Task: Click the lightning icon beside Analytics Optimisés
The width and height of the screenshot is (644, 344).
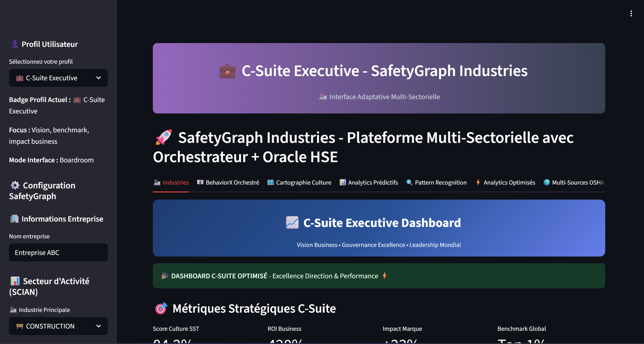Action: [478, 182]
